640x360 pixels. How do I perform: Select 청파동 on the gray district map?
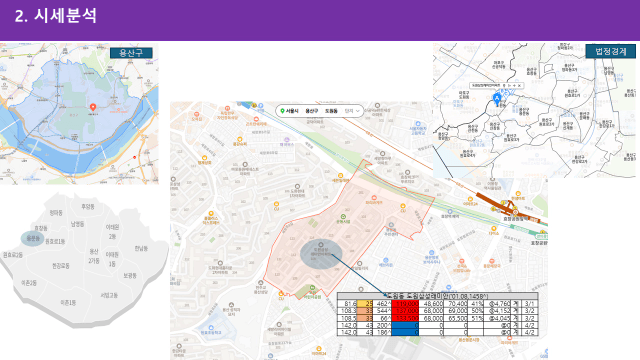56,213
